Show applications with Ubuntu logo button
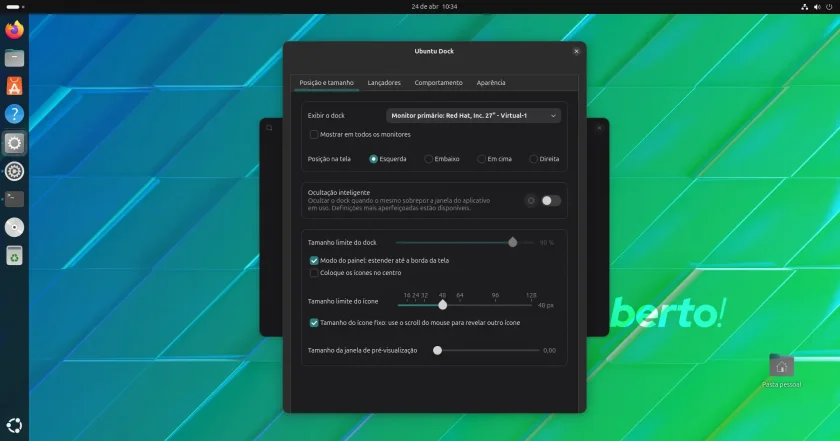This screenshot has height=441, width=840. (x=14, y=425)
